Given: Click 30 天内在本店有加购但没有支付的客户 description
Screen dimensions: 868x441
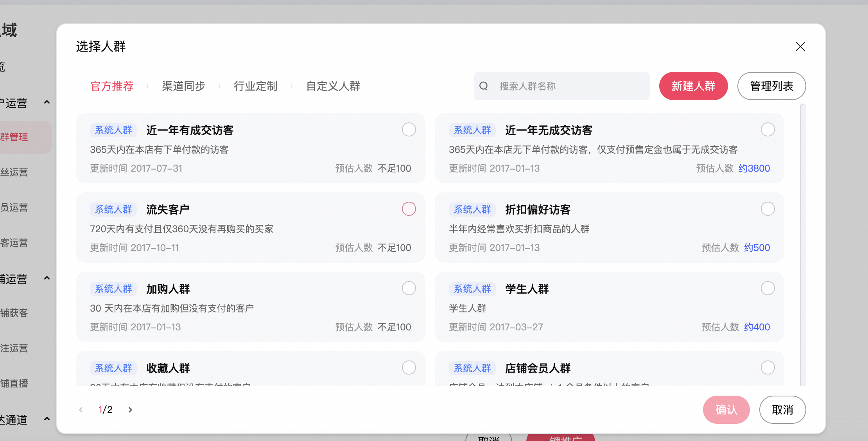Looking at the screenshot, I should pyautogui.click(x=172, y=308).
